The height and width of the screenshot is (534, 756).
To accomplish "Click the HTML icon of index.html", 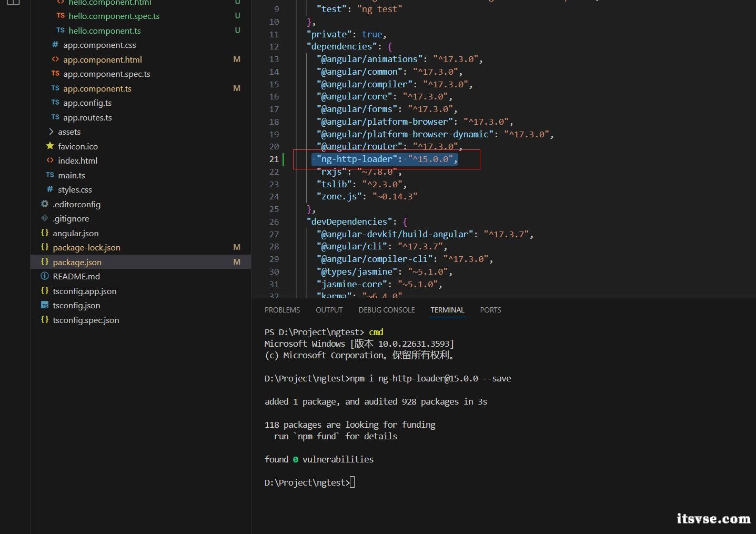I will tap(50, 160).
